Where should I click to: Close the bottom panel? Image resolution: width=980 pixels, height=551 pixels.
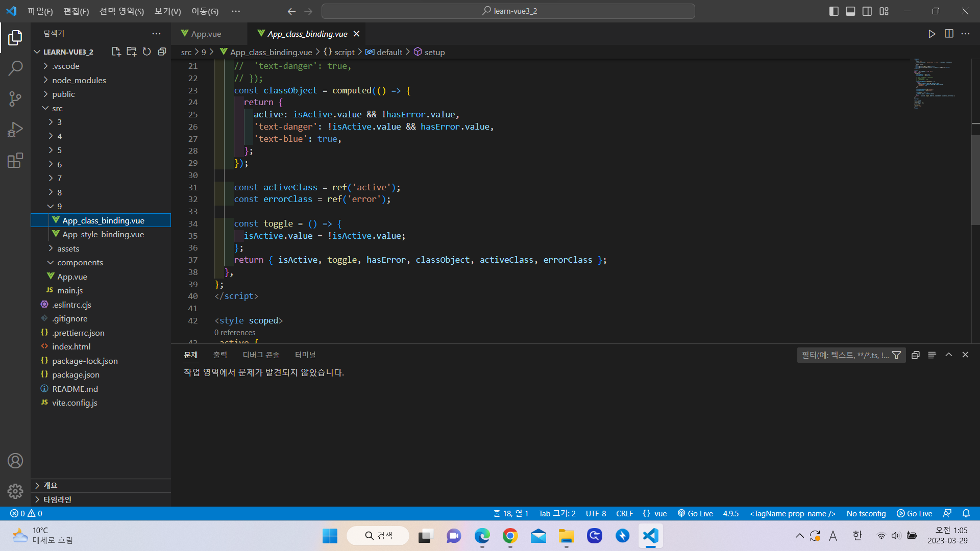pyautogui.click(x=965, y=355)
